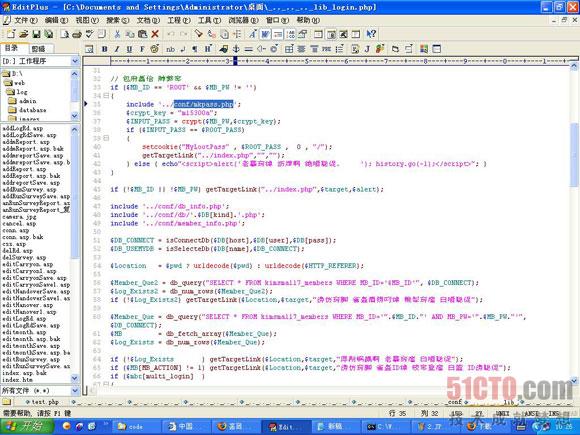Open the 编辑(E) menu
The height and width of the screenshot is (435, 580).
(56, 20)
